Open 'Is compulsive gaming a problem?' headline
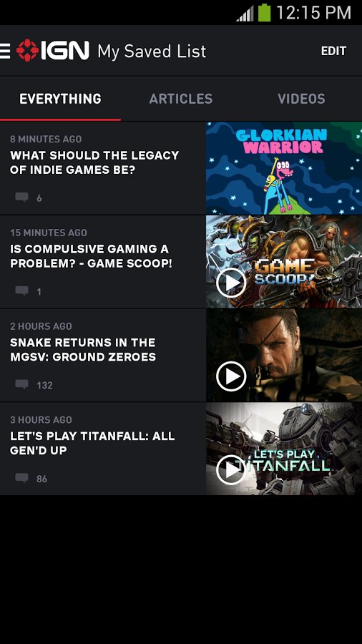This screenshot has width=362, height=644. pos(91,256)
